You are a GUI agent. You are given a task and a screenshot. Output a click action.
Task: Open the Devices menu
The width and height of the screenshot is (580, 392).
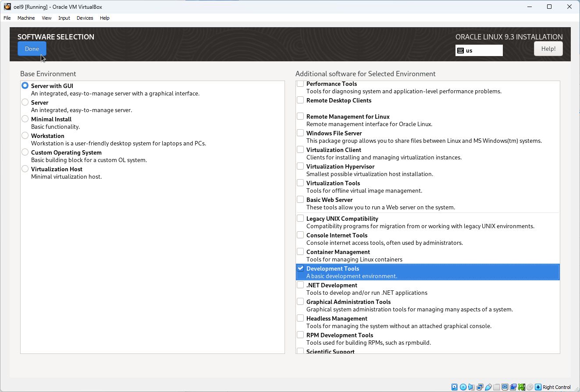[85, 18]
